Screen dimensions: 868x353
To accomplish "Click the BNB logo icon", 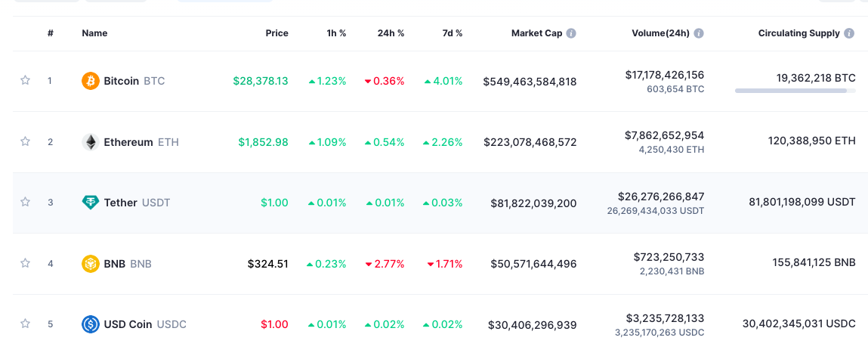I will pyautogui.click(x=91, y=264).
